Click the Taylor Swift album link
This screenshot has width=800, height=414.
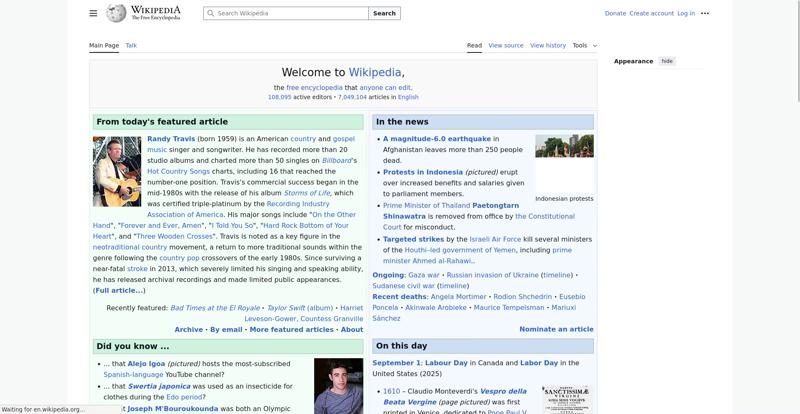299,308
